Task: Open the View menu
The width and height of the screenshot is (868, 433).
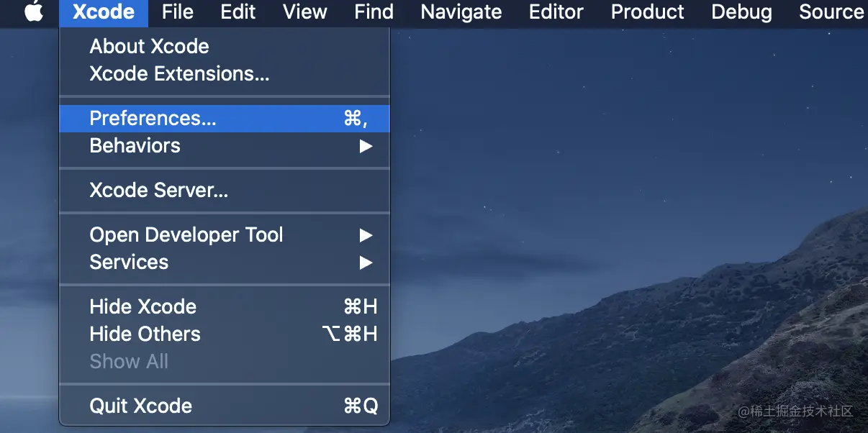Action: pos(304,12)
